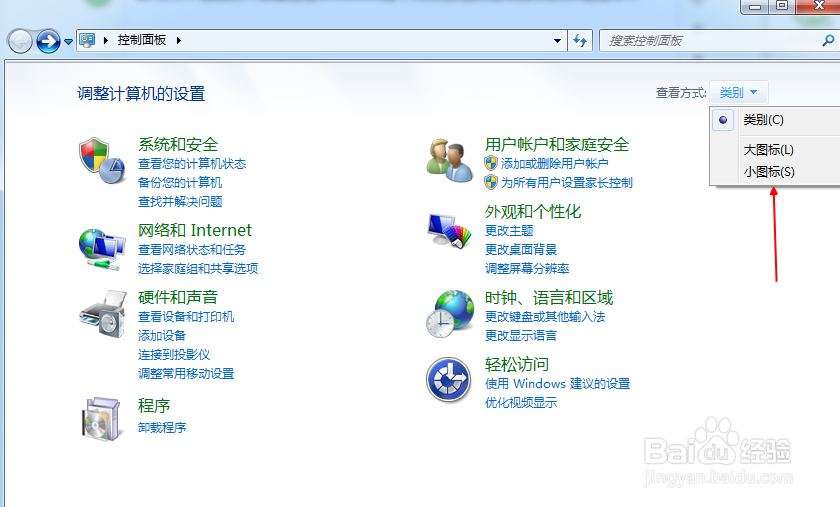Open 查看您的计算机状态 link
840x507 pixels.
192,163
